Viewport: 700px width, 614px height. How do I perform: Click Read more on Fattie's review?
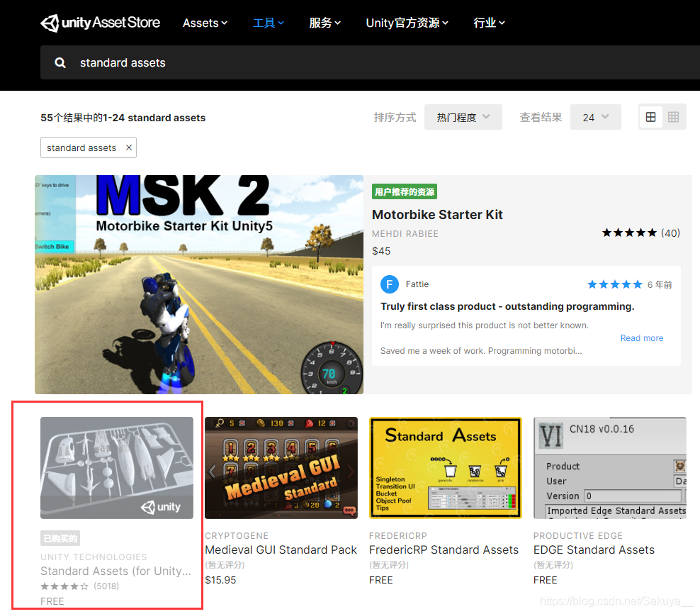tap(641, 337)
